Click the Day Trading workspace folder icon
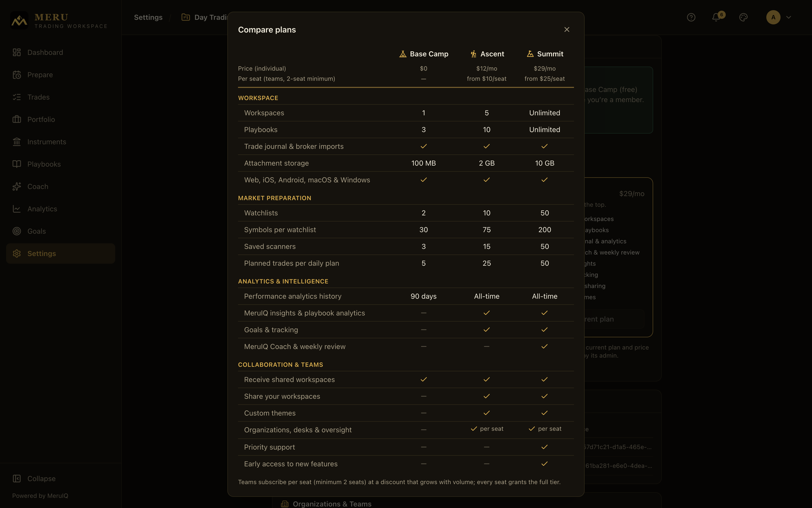This screenshot has height=508, width=812. [185, 17]
